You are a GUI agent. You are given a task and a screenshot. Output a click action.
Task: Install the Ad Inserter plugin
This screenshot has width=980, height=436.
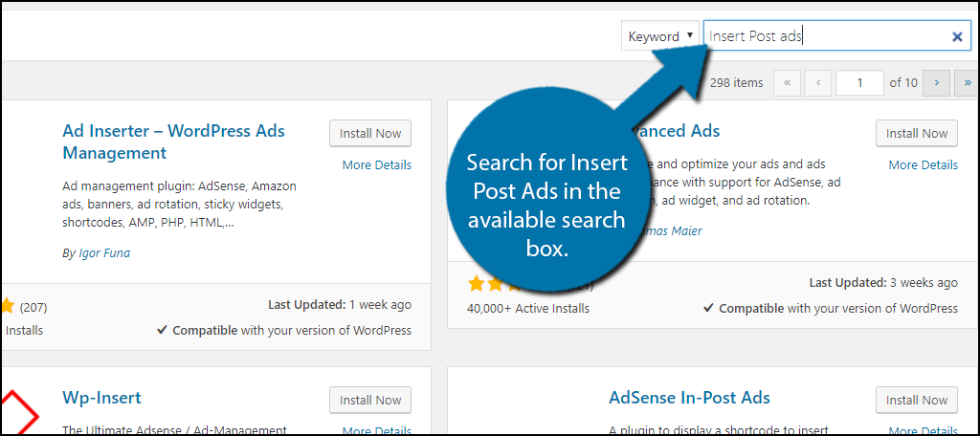click(370, 133)
